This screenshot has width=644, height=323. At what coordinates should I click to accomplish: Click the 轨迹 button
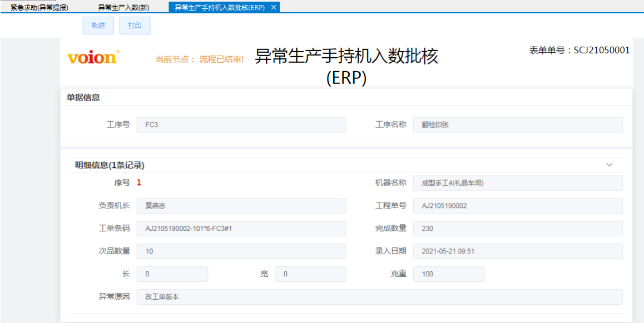pos(98,26)
